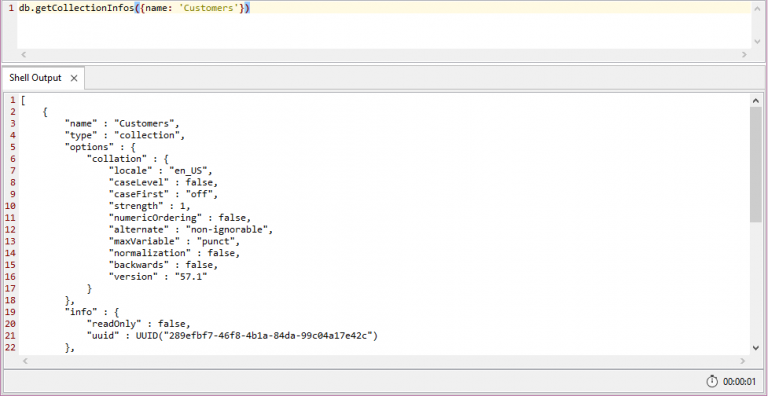768x396 pixels.
Task: Click the 00:00:01 elapsed time label
Action: (739, 381)
